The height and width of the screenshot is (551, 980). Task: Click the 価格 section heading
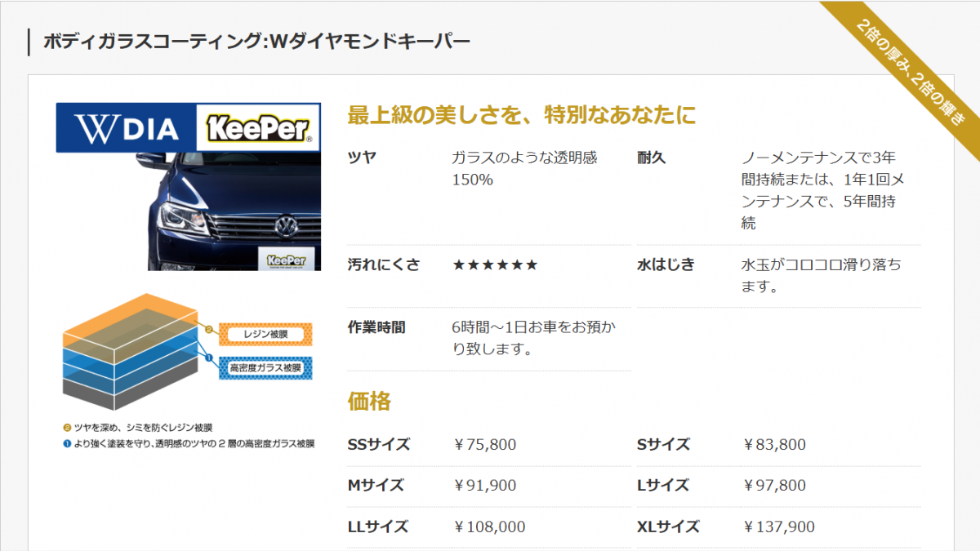(x=369, y=402)
